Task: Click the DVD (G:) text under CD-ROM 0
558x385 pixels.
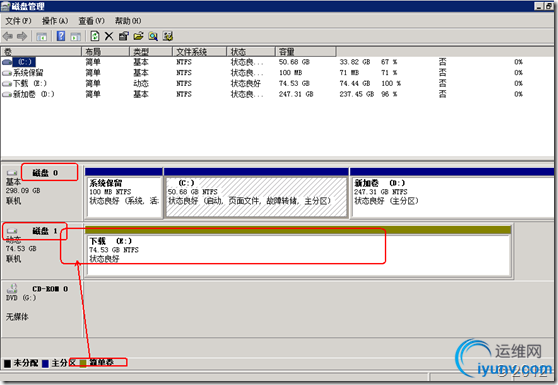Action: click(21, 297)
